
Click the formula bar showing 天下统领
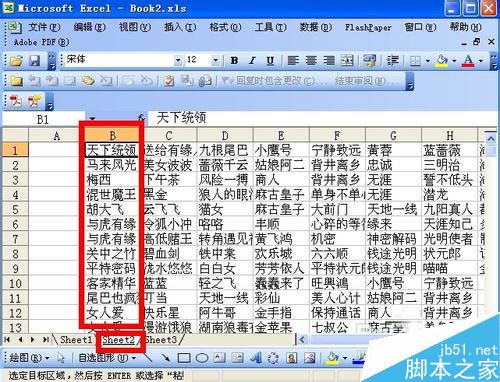pos(323,118)
